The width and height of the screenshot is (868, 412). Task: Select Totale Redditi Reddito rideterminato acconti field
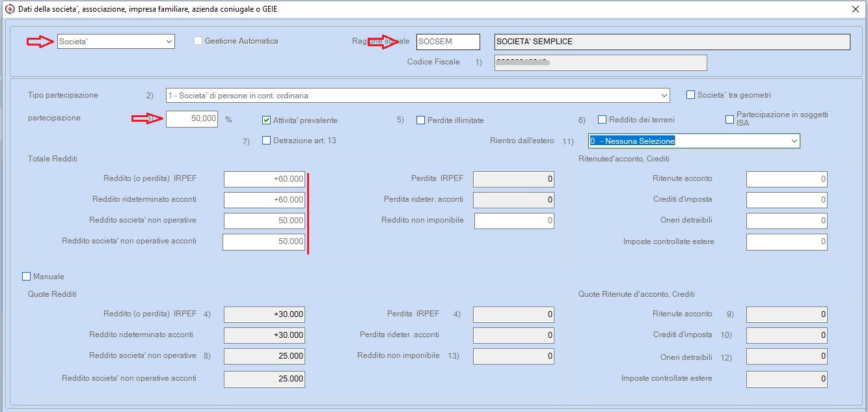pyautogui.click(x=264, y=200)
